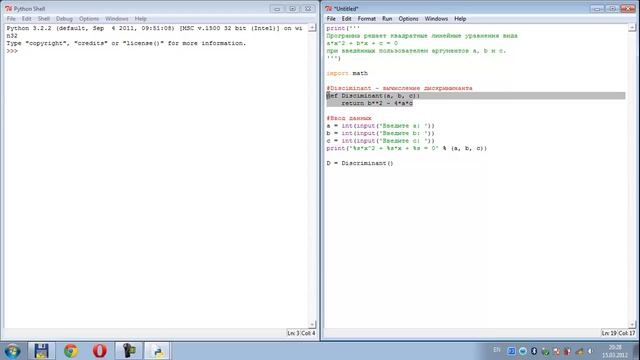Click the 'Ln: 3 Col: 4' status in Shell
The height and width of the screenshot is (360, 640).
pyautogui.click(x=301, y=333)
